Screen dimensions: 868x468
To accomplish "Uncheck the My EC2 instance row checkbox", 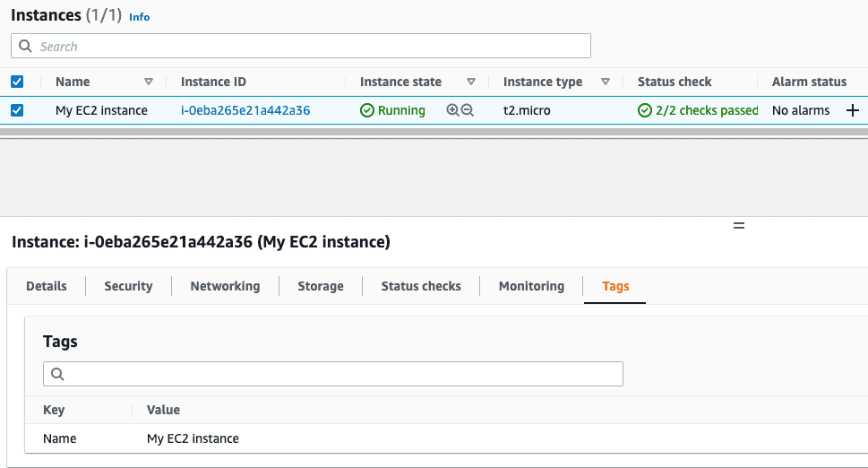I will tap(17, 110).
